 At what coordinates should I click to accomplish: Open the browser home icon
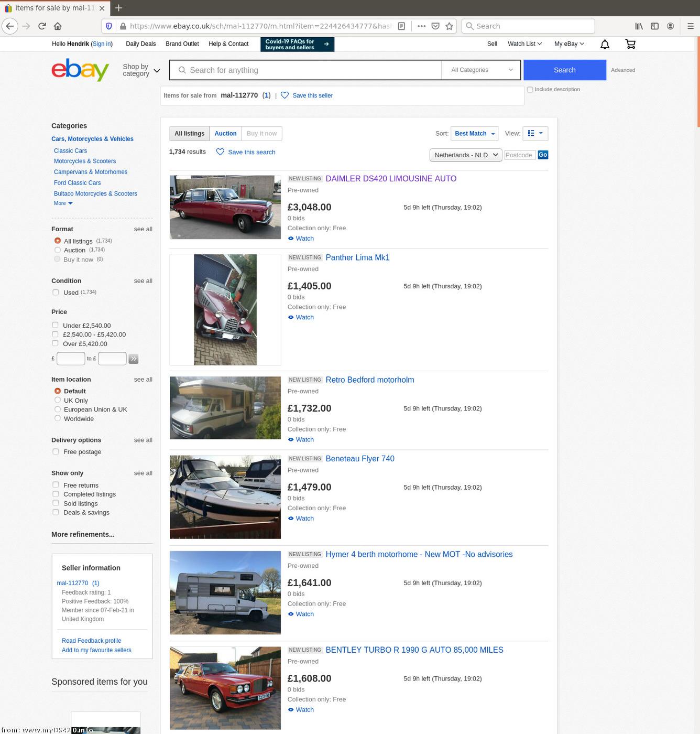pyautogui.click(x=58, y=26)
